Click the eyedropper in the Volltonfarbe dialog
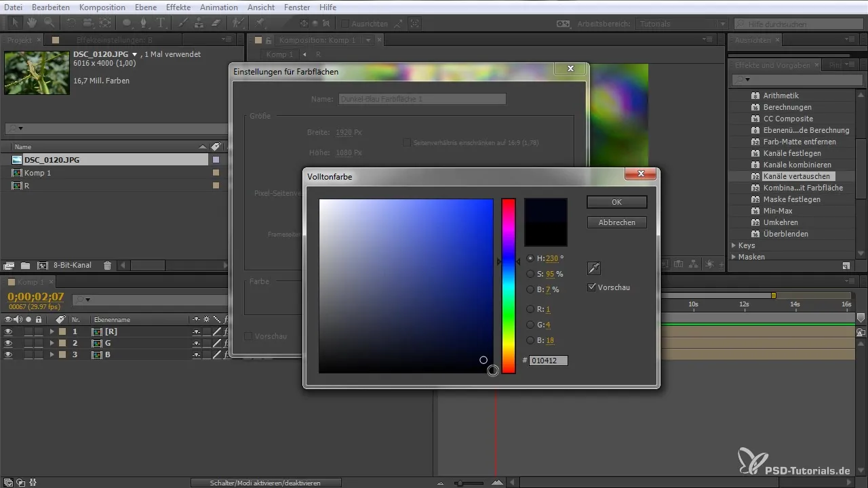Image resolution: width=868 pixels, height=488 pixels. (594, 268)
